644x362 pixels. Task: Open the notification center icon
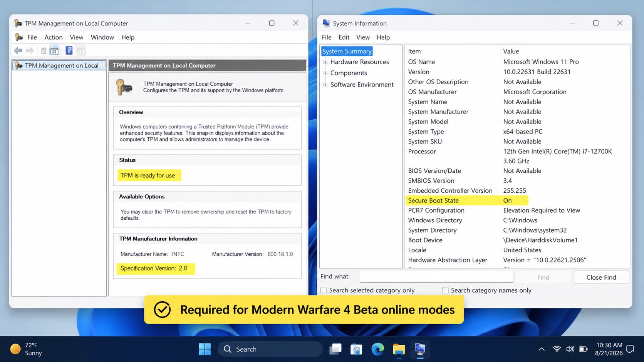(630, 349)
